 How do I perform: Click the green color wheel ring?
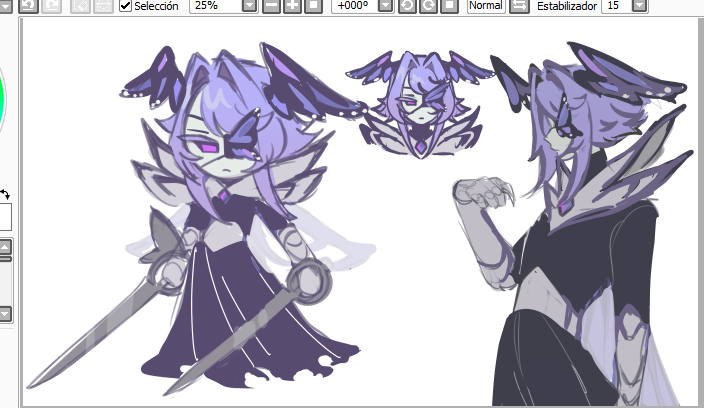pos(2,101)
